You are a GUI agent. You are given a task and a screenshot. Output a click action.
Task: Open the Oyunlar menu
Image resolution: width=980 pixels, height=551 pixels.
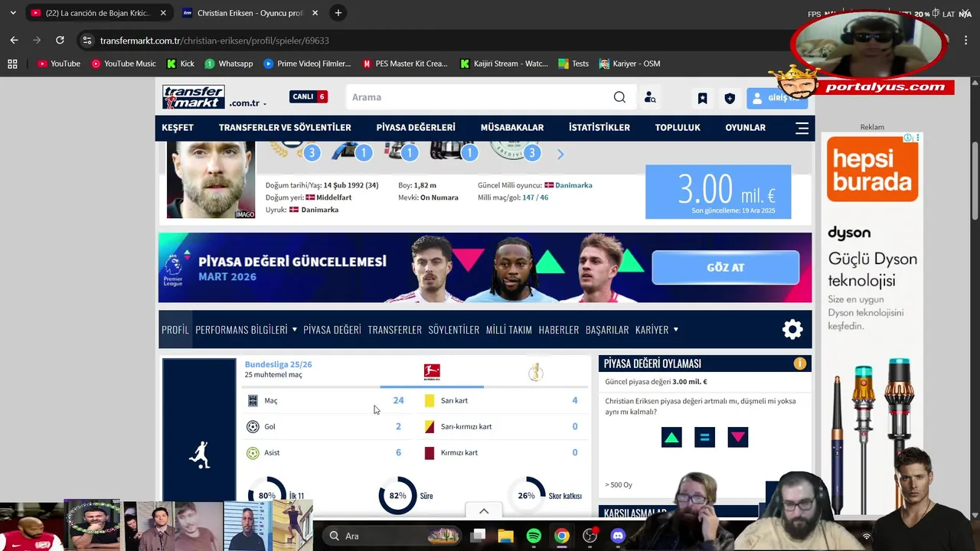[746, 128]
